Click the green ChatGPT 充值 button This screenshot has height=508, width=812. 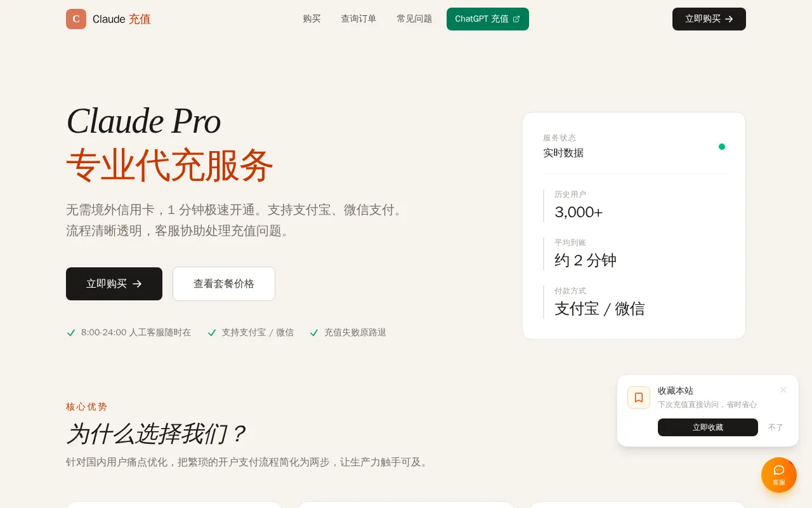tap(488, 19)
